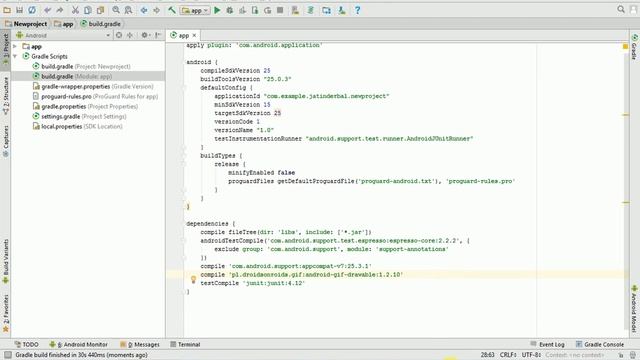Select build.gradle (Project: Newproject) in tree
Screen dimensions: 640x360
point(82,66)
